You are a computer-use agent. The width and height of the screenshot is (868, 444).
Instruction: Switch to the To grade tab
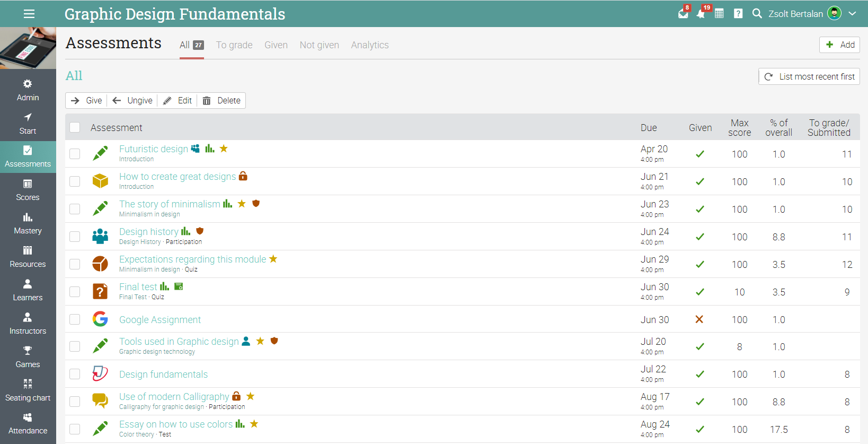pos(234,45)
